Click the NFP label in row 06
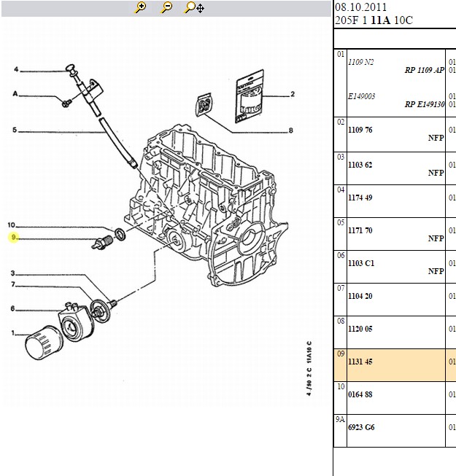Viewport: 456px width, 476px height. 436,271
